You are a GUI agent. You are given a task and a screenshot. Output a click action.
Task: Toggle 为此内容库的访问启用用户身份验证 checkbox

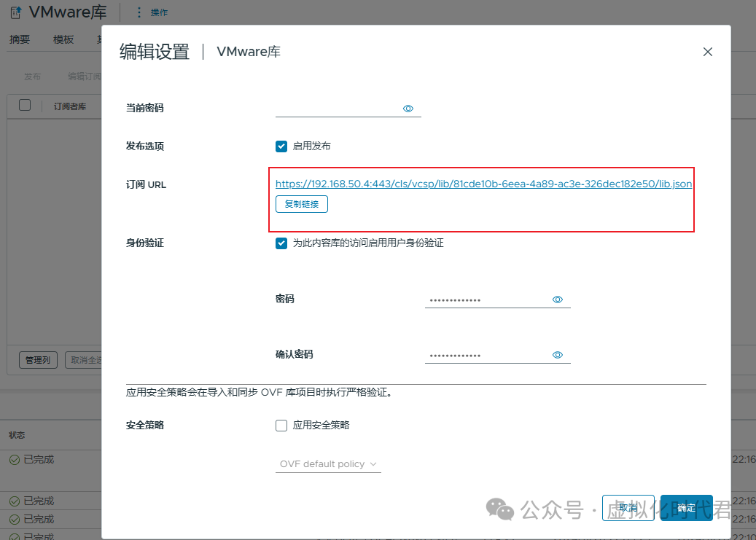pos(281,243)
